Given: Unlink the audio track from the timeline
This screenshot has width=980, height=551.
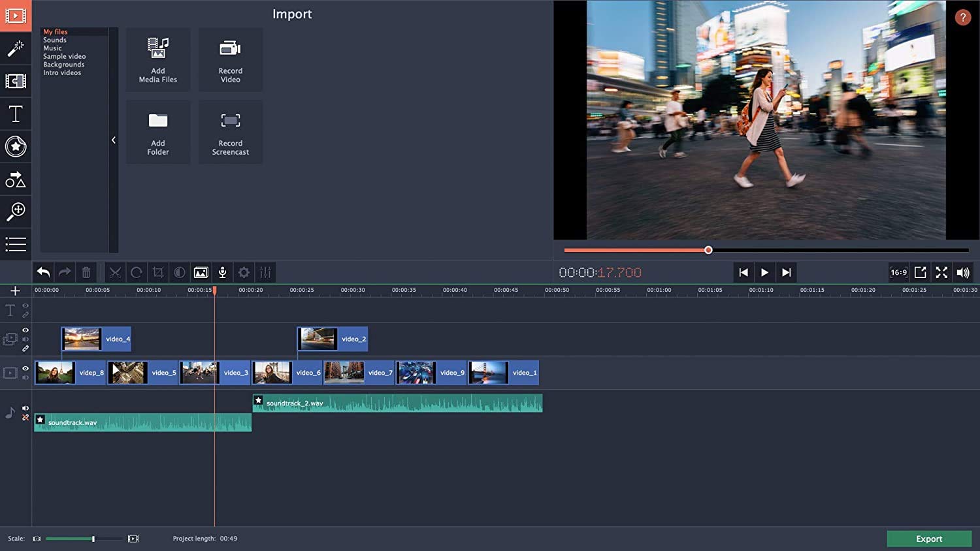Looking at the screenshot, I should click(25, 418).
